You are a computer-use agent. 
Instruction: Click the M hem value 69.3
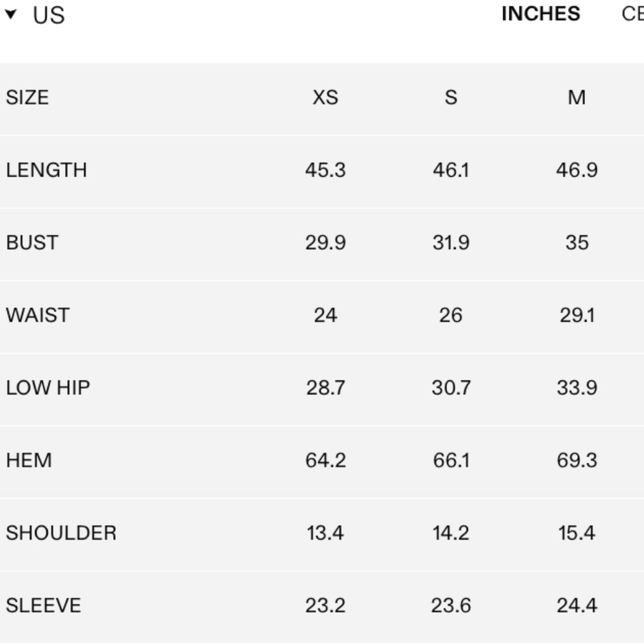coord(576,460)
